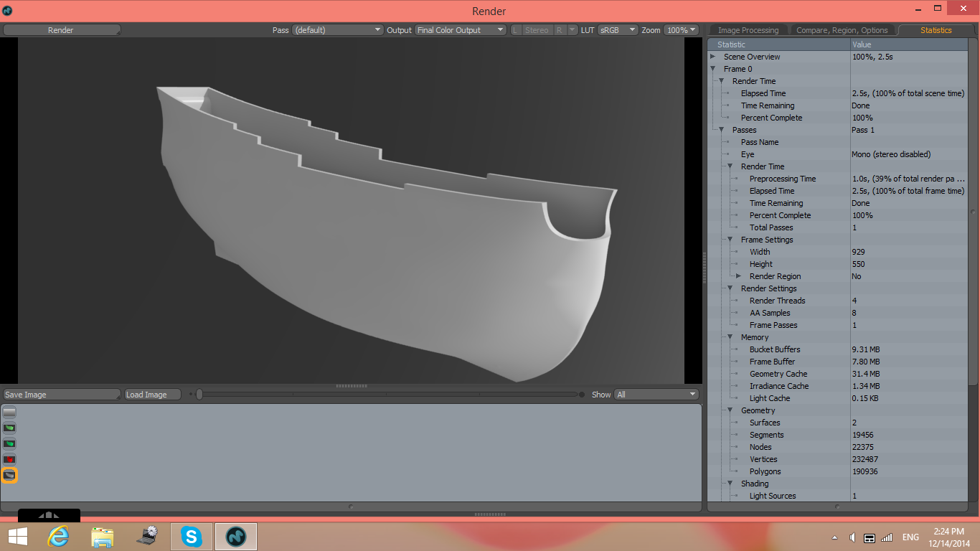Collapse the Frame Settings group

coord(730,240)
